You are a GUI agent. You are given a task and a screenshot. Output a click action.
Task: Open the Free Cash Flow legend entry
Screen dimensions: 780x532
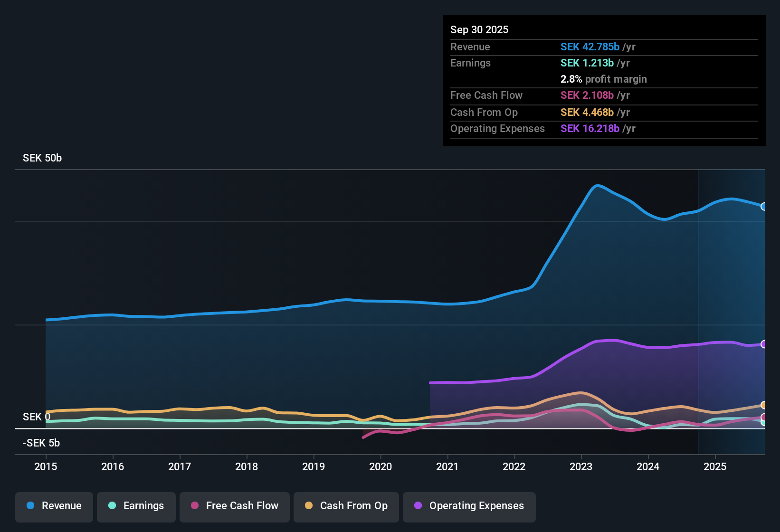pos(234,506)
